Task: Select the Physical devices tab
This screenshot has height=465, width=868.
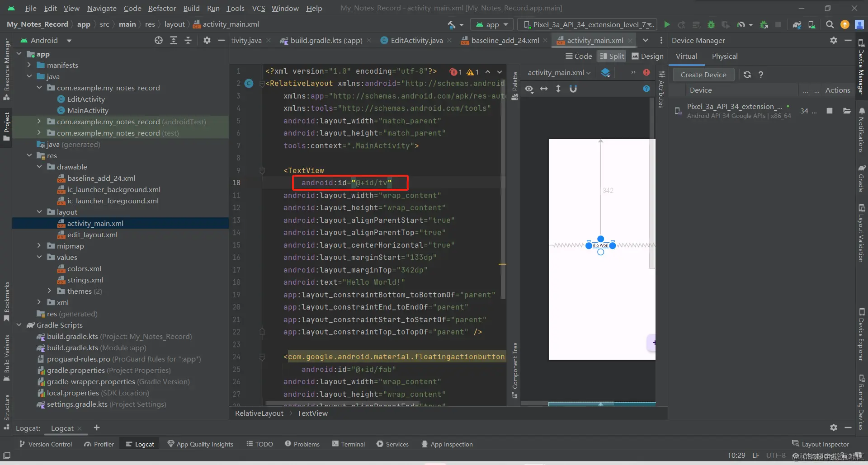Action: click(x=724, y=56)
